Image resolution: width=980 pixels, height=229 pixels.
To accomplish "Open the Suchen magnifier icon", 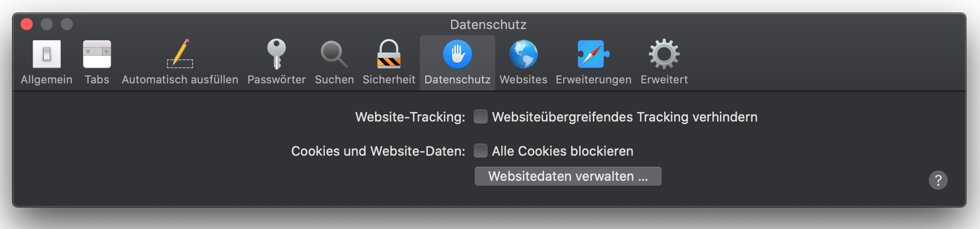I will click(x=334, y=54).
